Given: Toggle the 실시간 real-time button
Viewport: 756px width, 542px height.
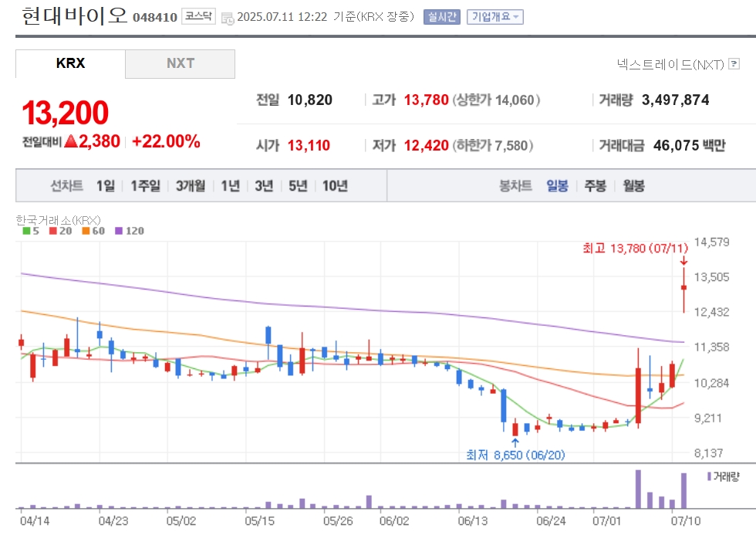Looking at the screenshot, I should pos(441,17).
